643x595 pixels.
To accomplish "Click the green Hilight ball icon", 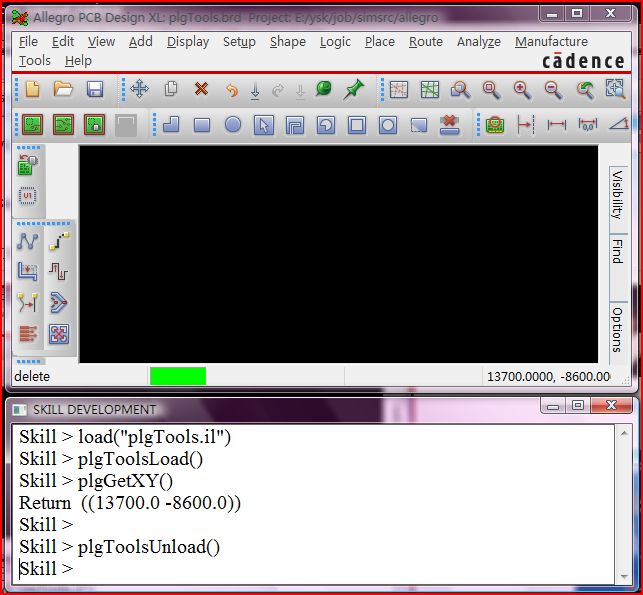I will [x=324, y=89].
